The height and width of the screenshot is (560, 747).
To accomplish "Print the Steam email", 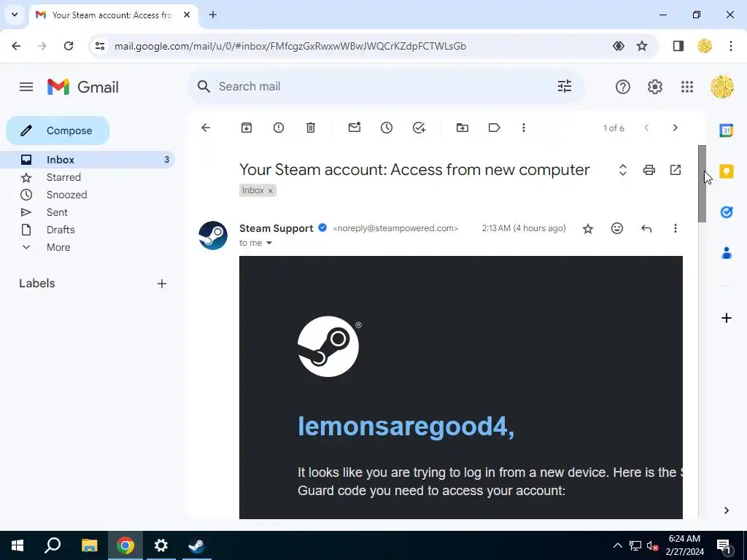I will 649,170.
